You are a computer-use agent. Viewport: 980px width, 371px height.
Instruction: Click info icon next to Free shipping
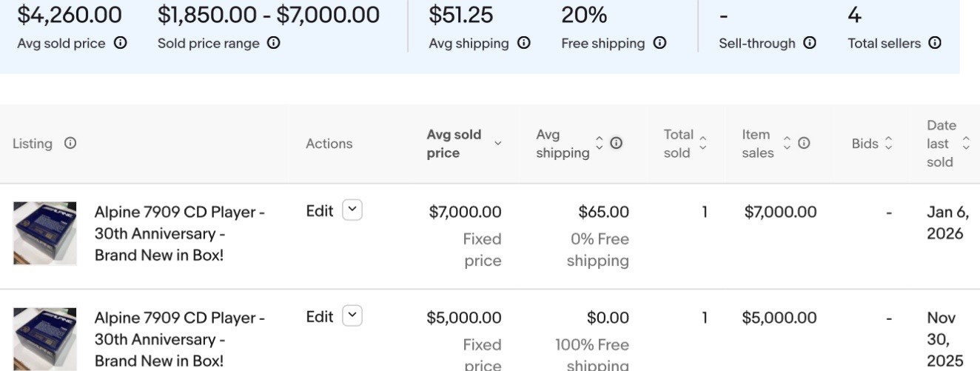[660, 43]
